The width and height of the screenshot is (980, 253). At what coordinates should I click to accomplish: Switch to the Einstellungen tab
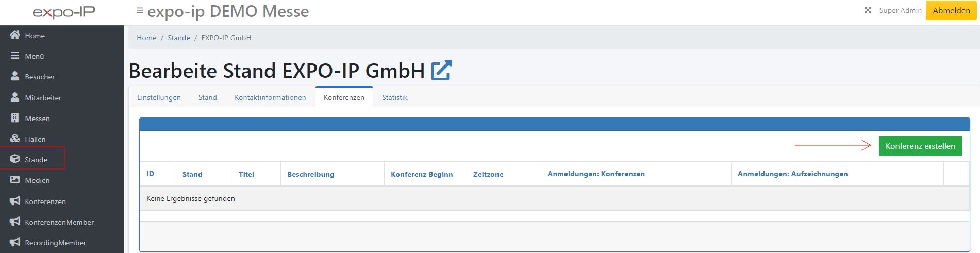click(x=159, y=97)
